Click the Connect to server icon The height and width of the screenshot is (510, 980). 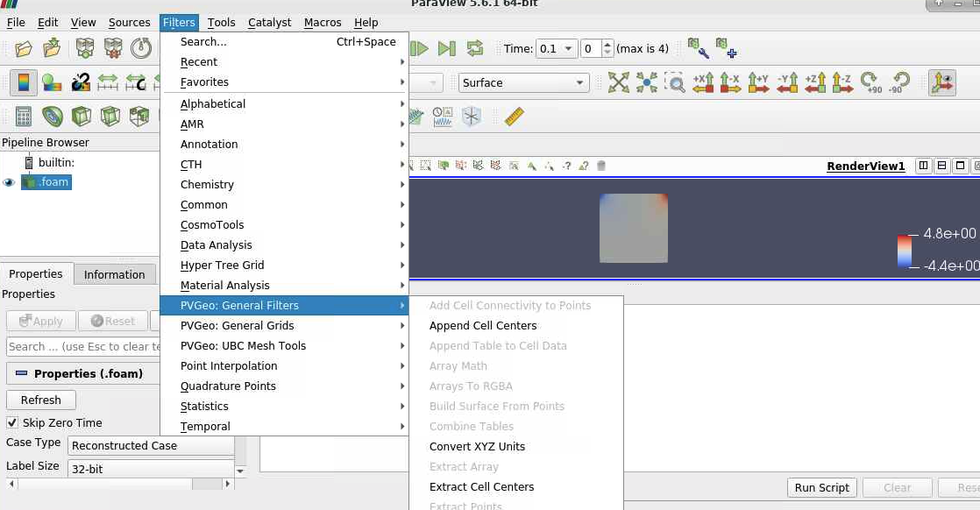[x=84, y=48]
